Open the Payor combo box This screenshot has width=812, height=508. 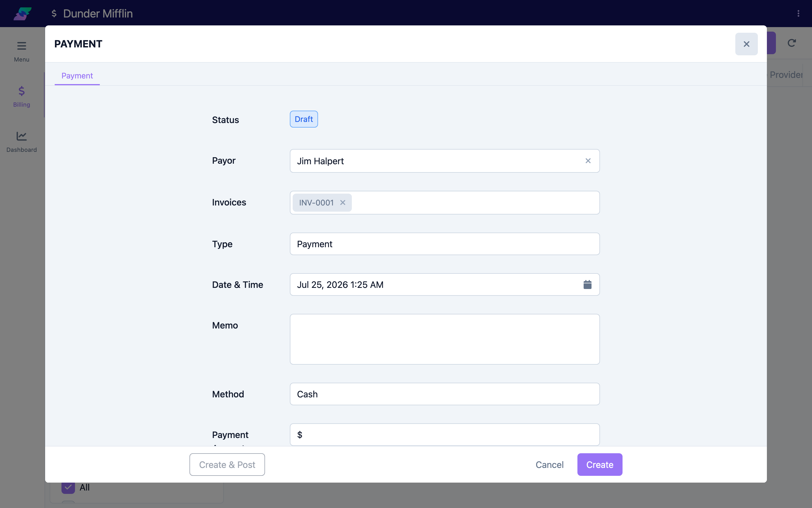point(445,161)
